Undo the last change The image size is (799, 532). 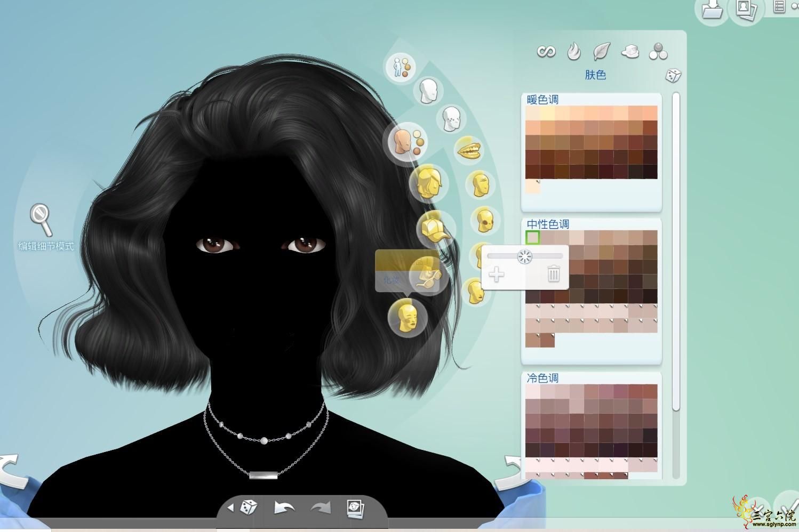point(284,507)
